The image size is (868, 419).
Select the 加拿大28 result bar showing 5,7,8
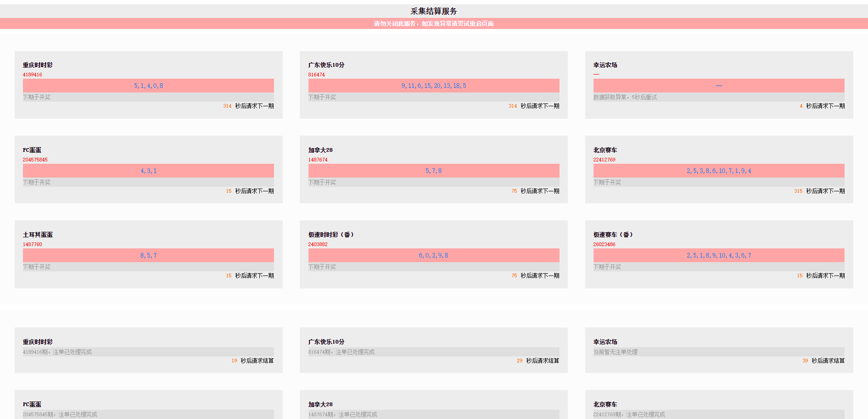[434, 171]
